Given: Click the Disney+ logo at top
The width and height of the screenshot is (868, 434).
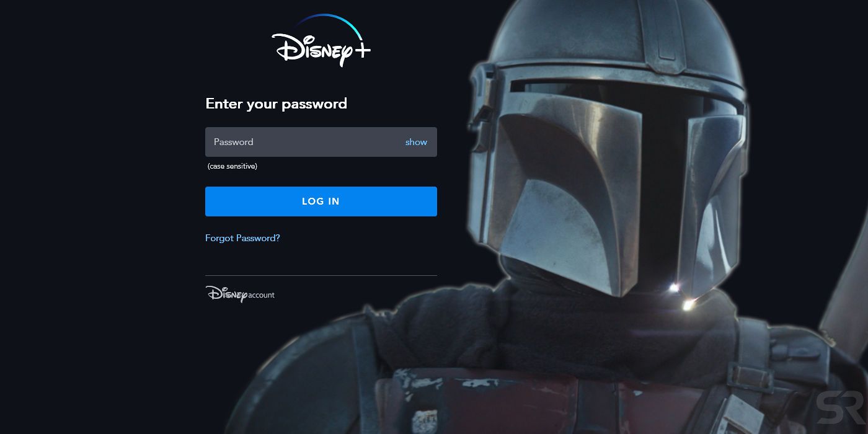Looking at the screenshot, I should coord(321,40).
